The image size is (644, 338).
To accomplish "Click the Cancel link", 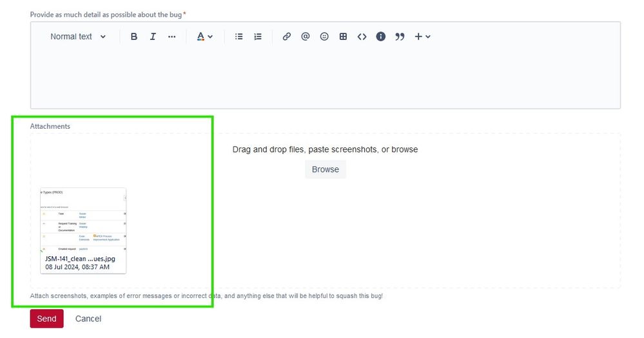I will [x=88, y=319].
